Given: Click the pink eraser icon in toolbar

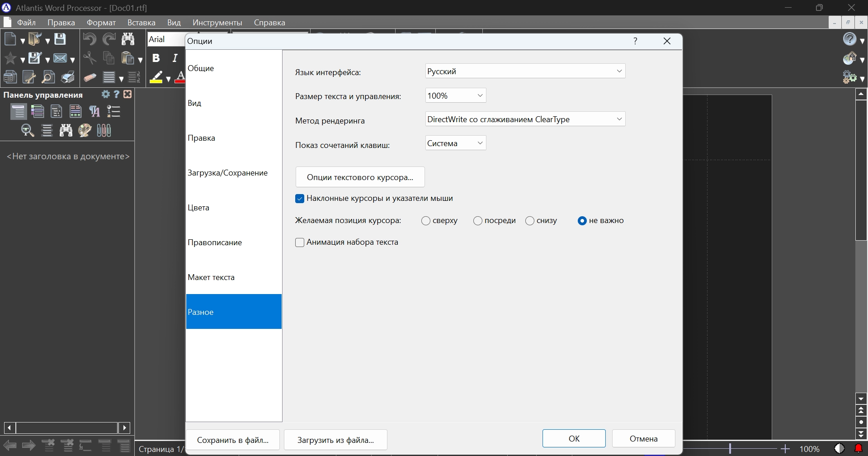Looking at the screenshot, I should [x=90, y=77].
